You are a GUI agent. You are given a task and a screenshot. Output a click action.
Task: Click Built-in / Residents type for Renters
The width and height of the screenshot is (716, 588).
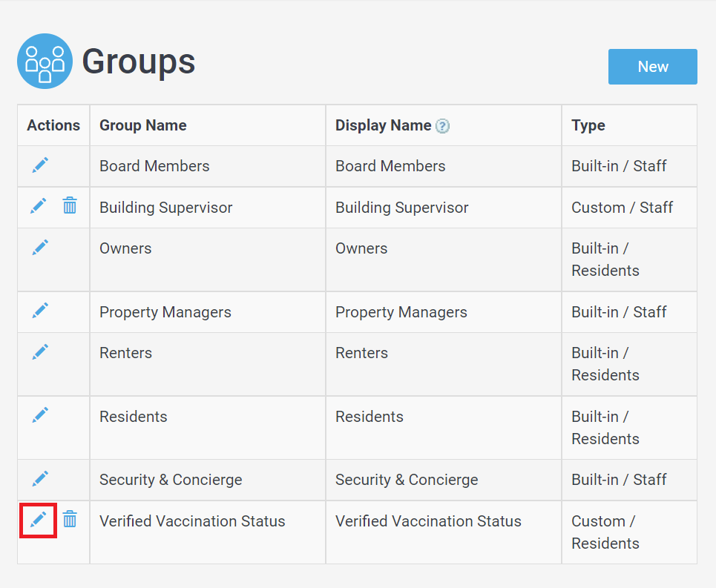coord(629,364)
